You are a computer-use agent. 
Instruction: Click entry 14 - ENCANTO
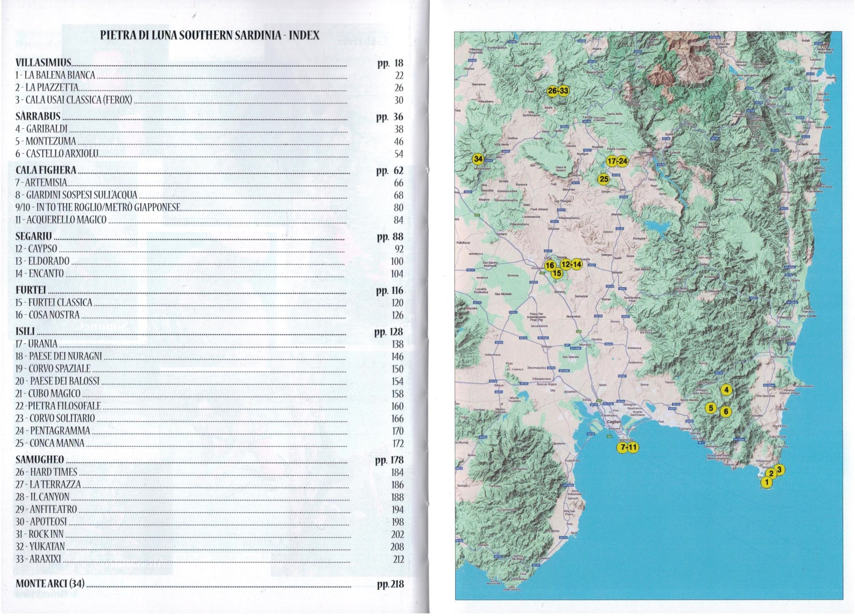coord(39,274)
